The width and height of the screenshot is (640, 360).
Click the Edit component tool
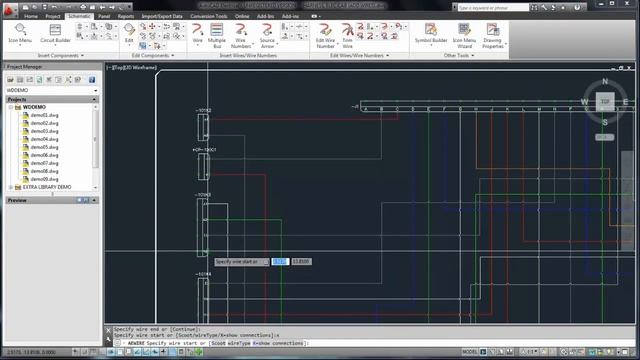click(x=129, y=33)
